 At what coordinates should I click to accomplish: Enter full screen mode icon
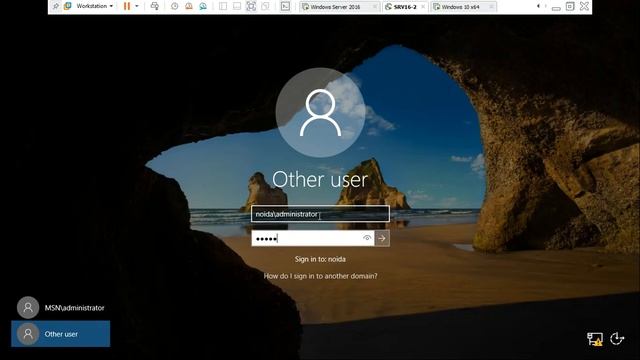coord(251,6)
